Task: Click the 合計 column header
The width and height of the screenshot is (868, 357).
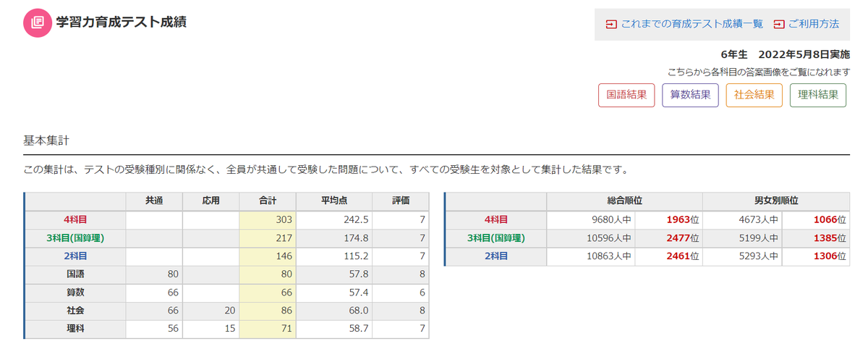Action: [268, 201]
